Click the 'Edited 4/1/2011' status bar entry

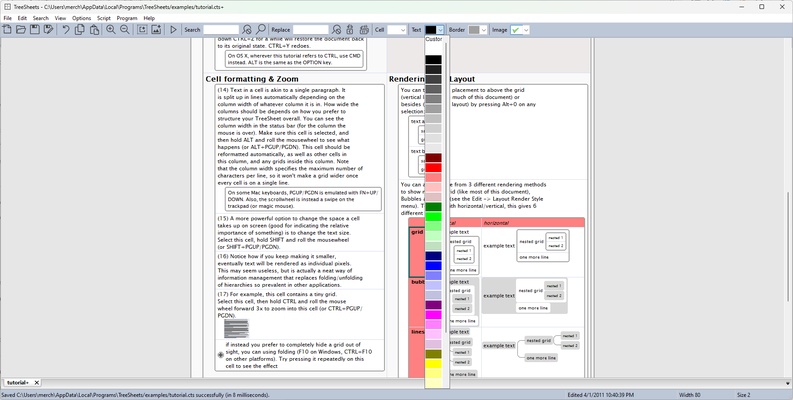pos(600,395)
